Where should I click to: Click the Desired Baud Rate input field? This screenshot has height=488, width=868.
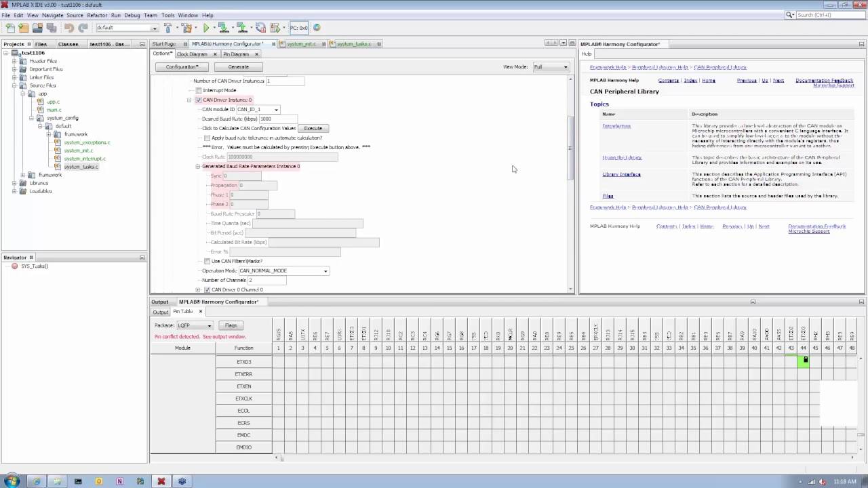point(279,119)
